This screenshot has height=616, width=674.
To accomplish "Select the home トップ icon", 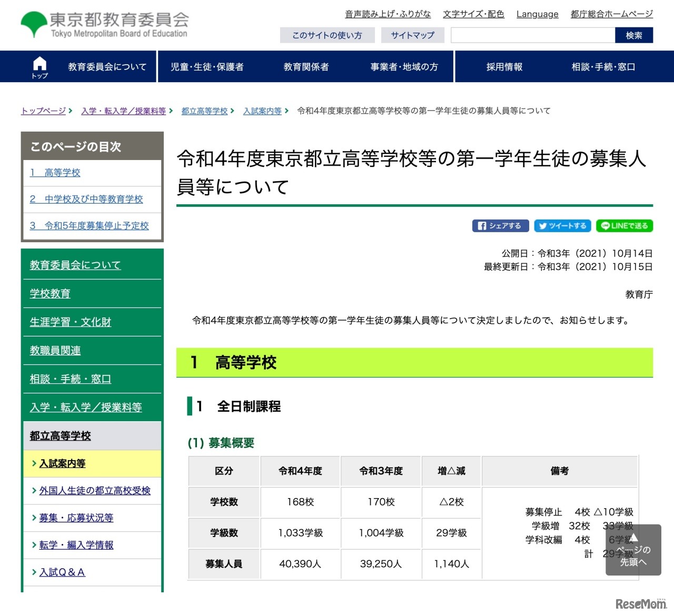I will [x=40, y=66].
